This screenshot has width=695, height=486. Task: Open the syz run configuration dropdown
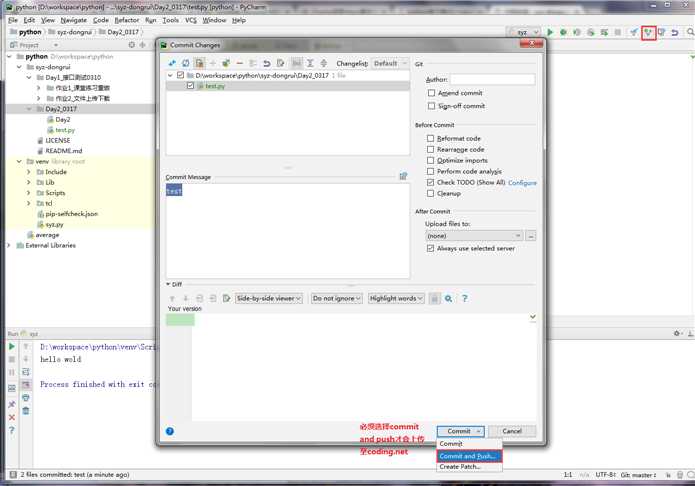[x=523, y=32]
